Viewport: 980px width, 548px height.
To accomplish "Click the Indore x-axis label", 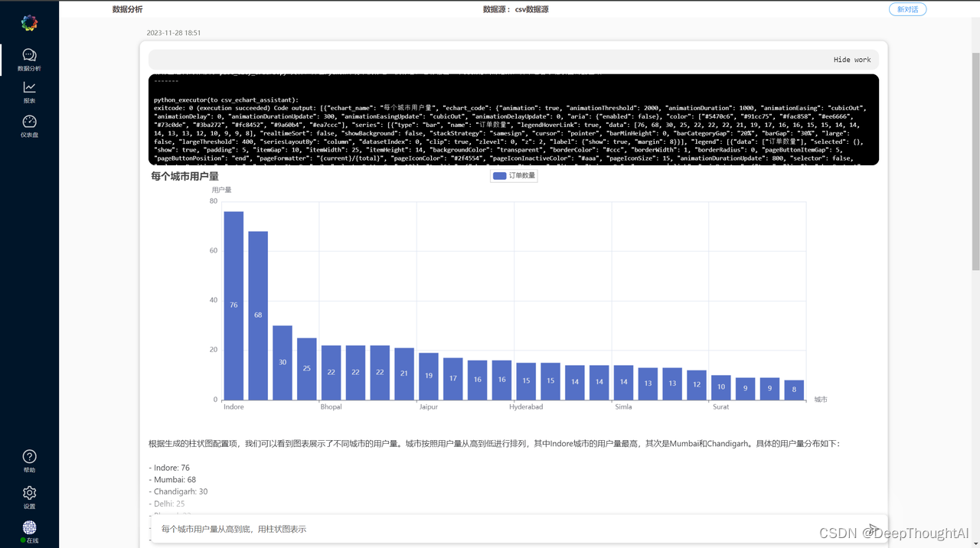I will point(234,407).
